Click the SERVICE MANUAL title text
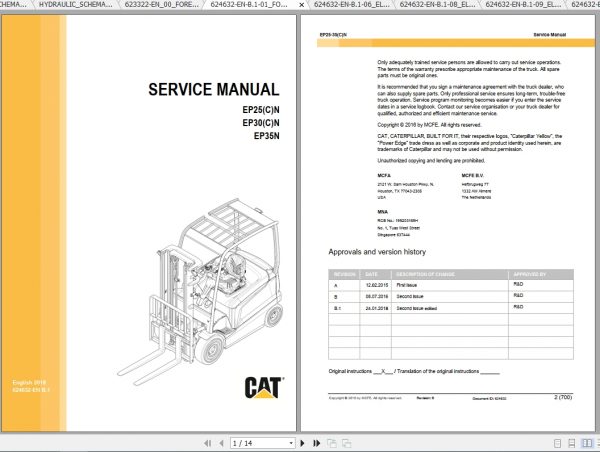The height and width of the screenshot is (452, 600). 214,90
